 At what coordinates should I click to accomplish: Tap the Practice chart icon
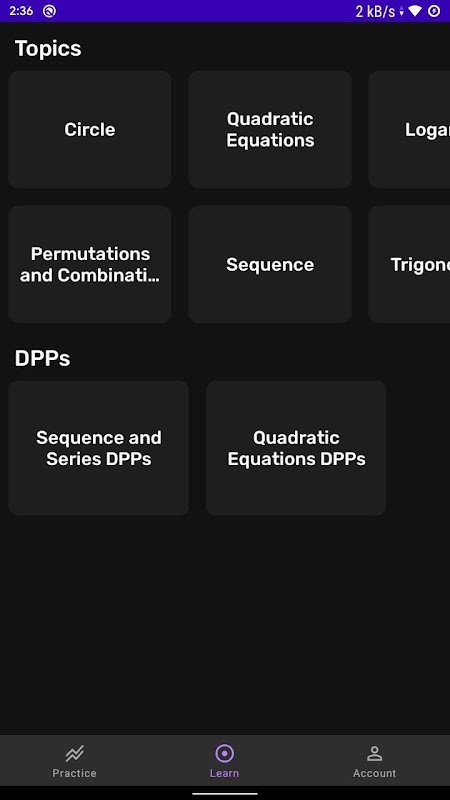[74, 753]
